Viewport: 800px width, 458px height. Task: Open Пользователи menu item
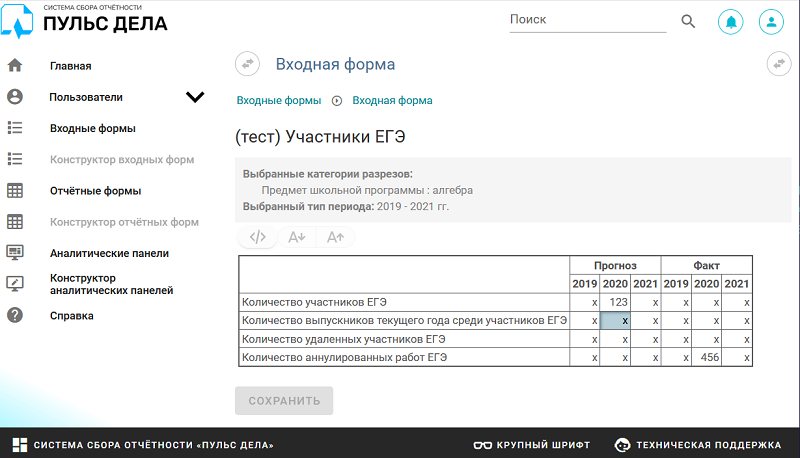pyautogui.click(x=86, y=97)
